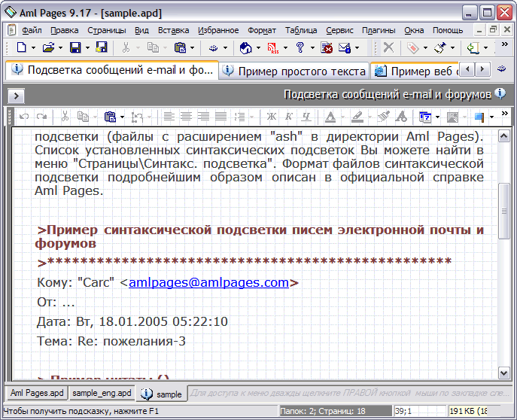This screenshot has width=517, height=420.
Task: Click the scrollbar up arrow
Action: [x=503, y=135]
